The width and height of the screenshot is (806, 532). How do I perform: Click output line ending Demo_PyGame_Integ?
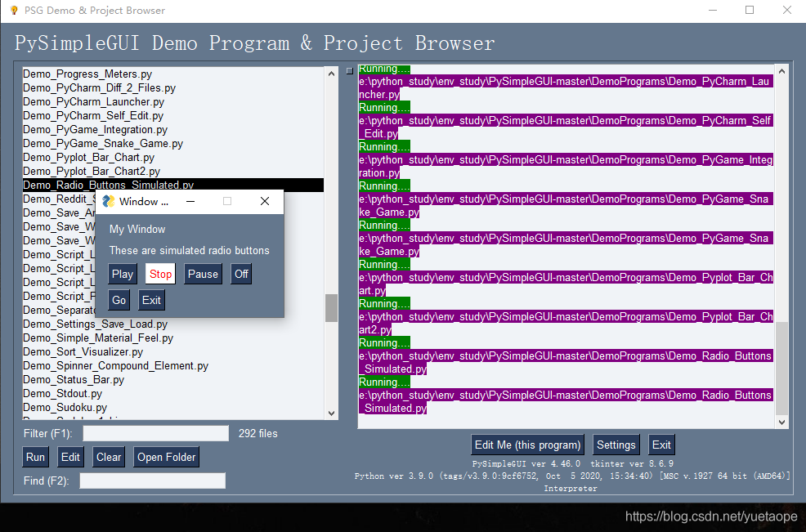pos(566,160)
